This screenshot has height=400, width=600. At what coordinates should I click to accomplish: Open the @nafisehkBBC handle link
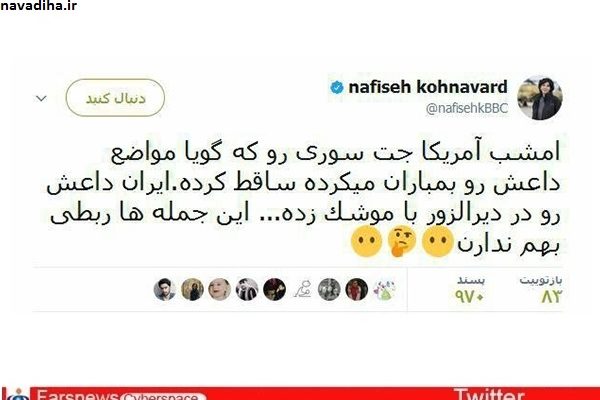pyautogui.click(x=467, y=108)
